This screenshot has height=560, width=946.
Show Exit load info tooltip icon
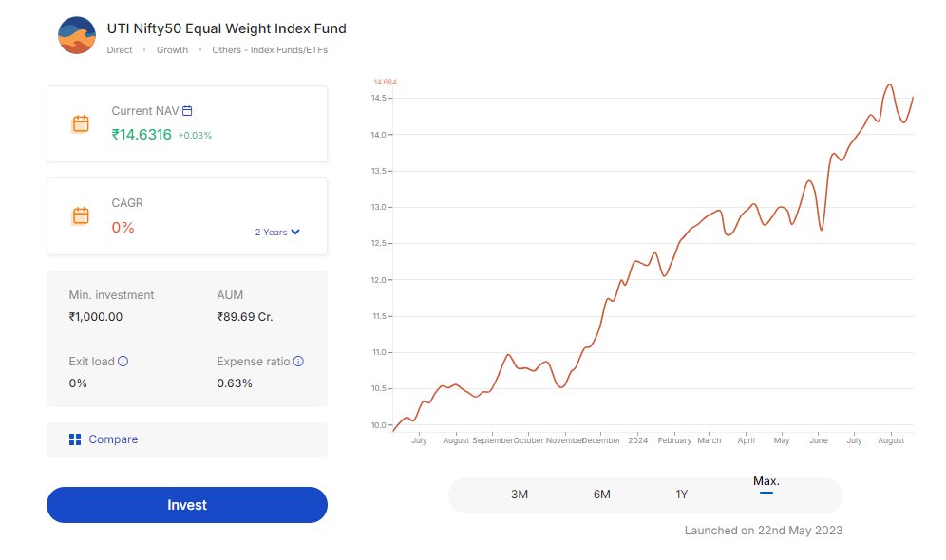123,361
